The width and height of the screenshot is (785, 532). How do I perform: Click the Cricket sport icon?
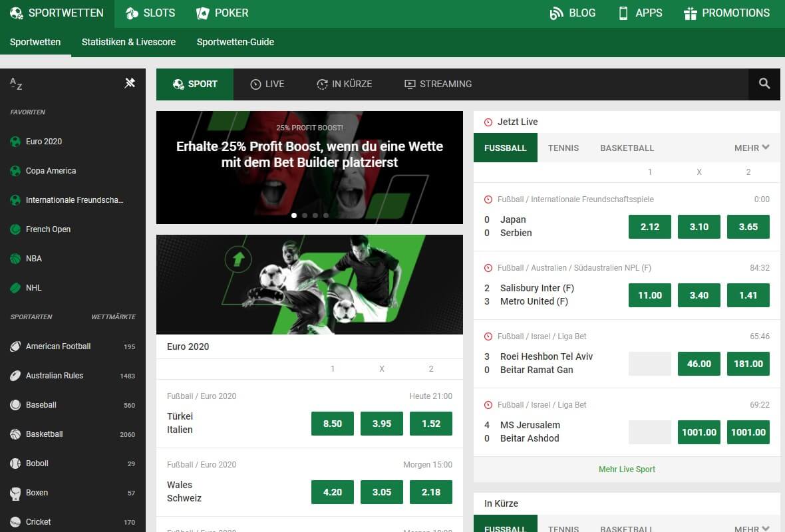pos(15,522)
